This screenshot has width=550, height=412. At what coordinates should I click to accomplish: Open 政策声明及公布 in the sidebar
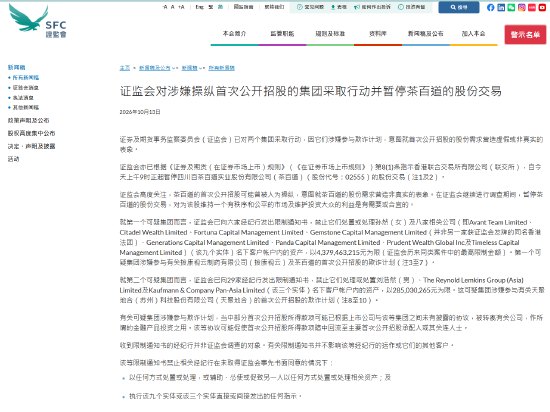pos(28,120)
